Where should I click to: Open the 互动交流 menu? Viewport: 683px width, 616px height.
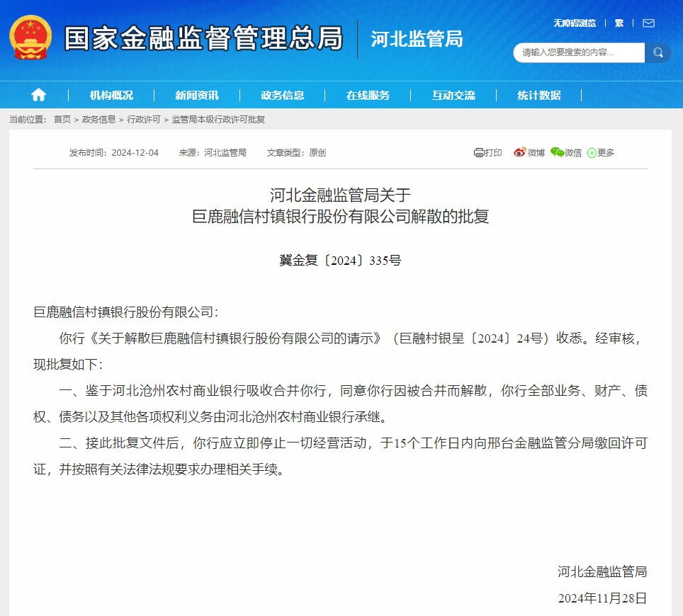coord(453,96)
